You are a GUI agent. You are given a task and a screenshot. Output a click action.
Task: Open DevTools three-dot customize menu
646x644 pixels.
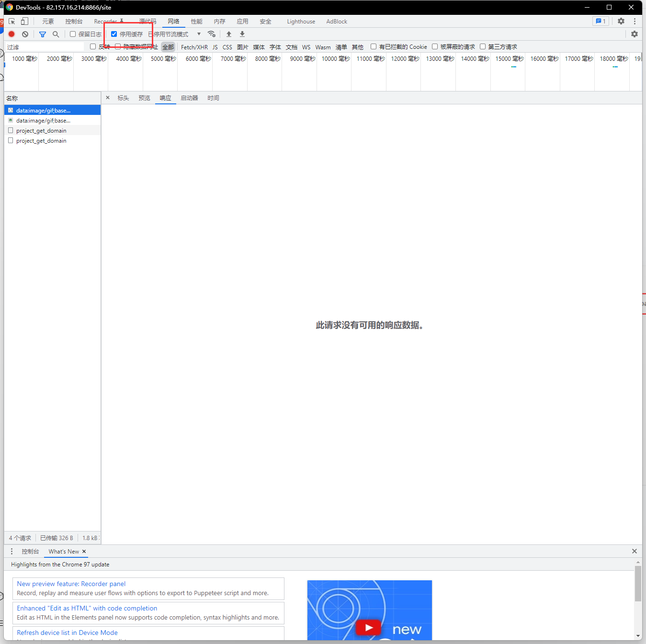coord(635,21)
